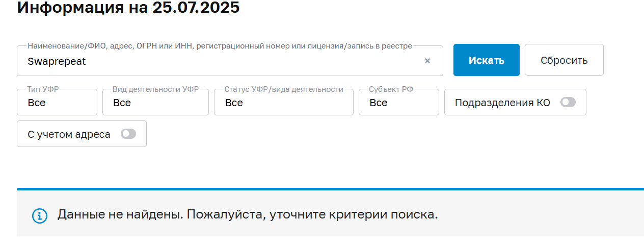
Task: Click the heading Информация на 25.07.2025
Action: click(128, 8)
